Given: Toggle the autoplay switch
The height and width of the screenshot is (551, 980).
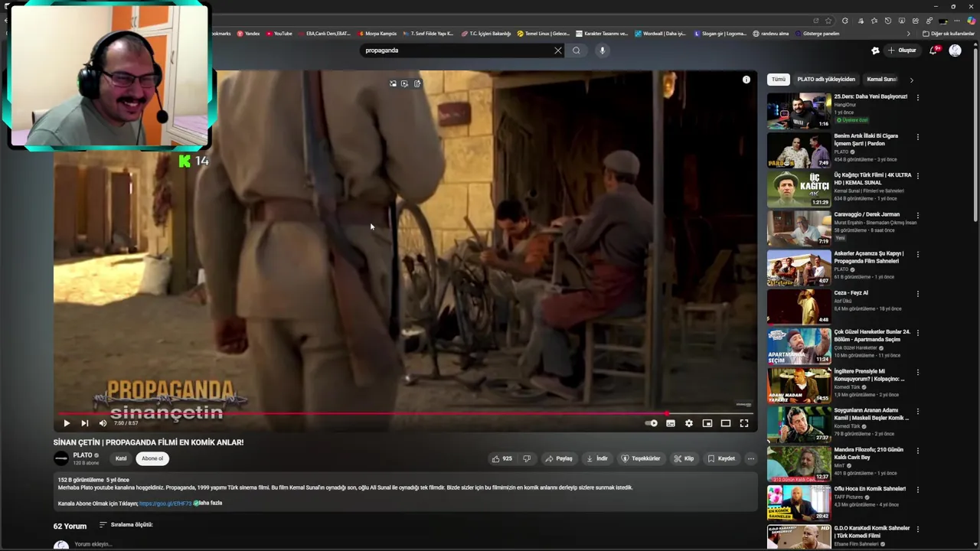Looking at the screenshot, I should click(x=651, y=423).
